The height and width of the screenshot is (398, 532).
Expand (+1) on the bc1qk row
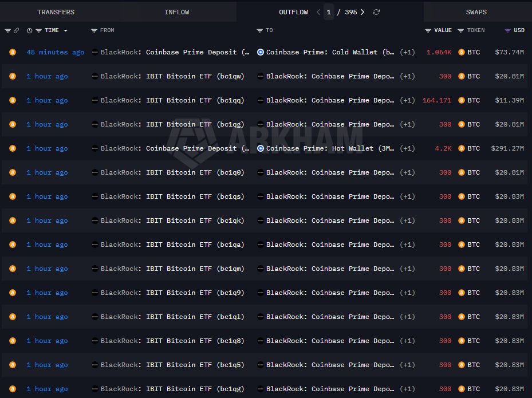point(407,220)
